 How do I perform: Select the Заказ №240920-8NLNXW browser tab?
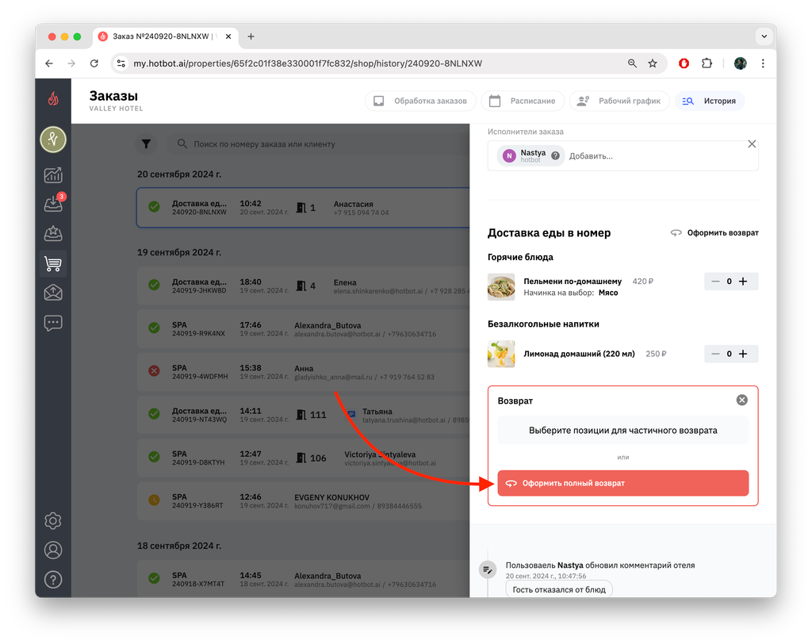[x=166, y=36]
